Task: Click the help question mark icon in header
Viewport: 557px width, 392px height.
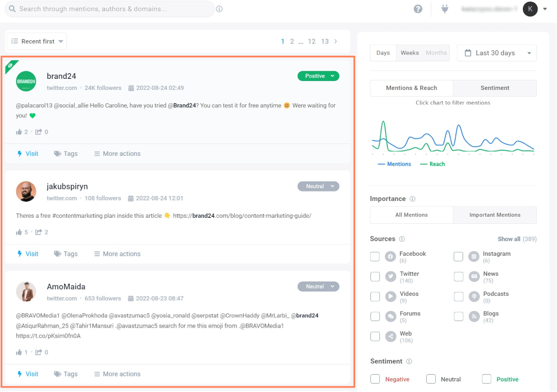Action: pos(418,9)
